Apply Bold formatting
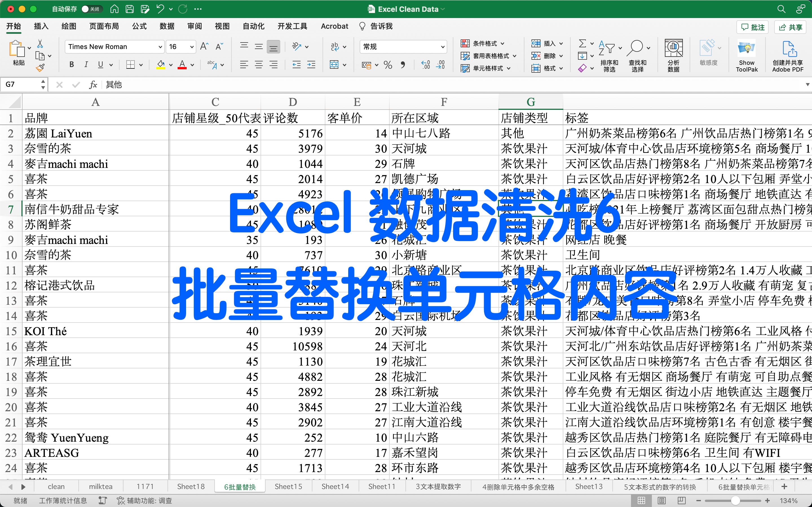 pyautogui.click(x=71, y=65)
